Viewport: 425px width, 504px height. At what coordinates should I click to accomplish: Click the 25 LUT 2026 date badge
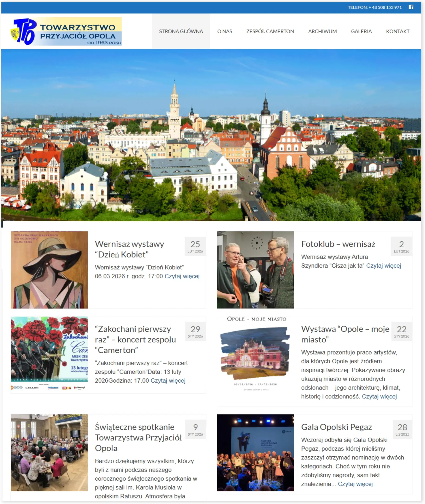tap(195, 246)
